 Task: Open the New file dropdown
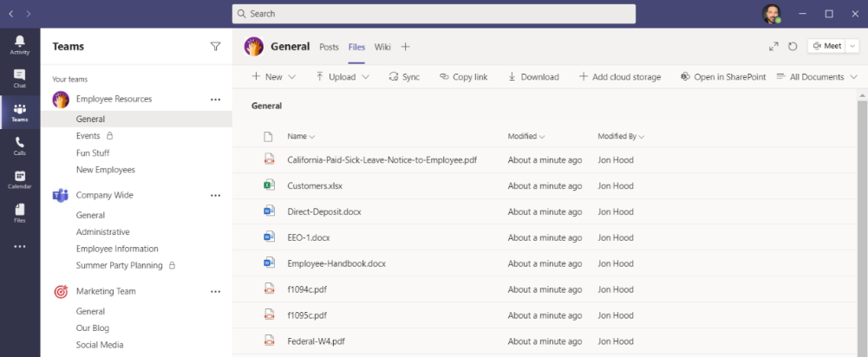(274, 77)
